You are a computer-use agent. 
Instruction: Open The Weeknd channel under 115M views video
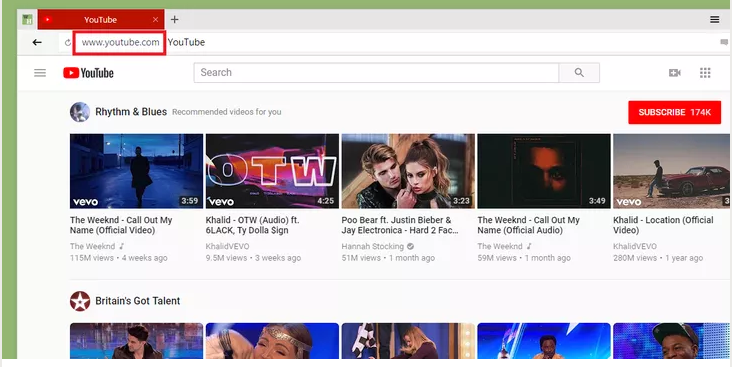(x=92, y=247)
